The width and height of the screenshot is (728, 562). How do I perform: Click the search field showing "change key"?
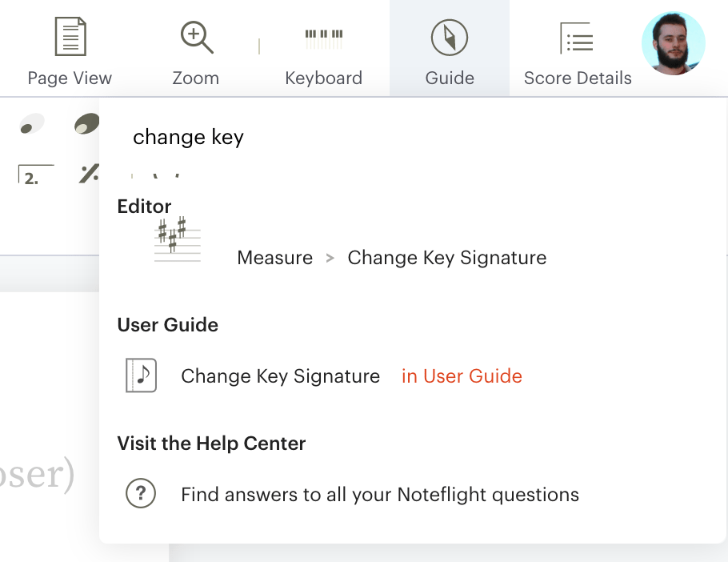click(x=188, y=137)
